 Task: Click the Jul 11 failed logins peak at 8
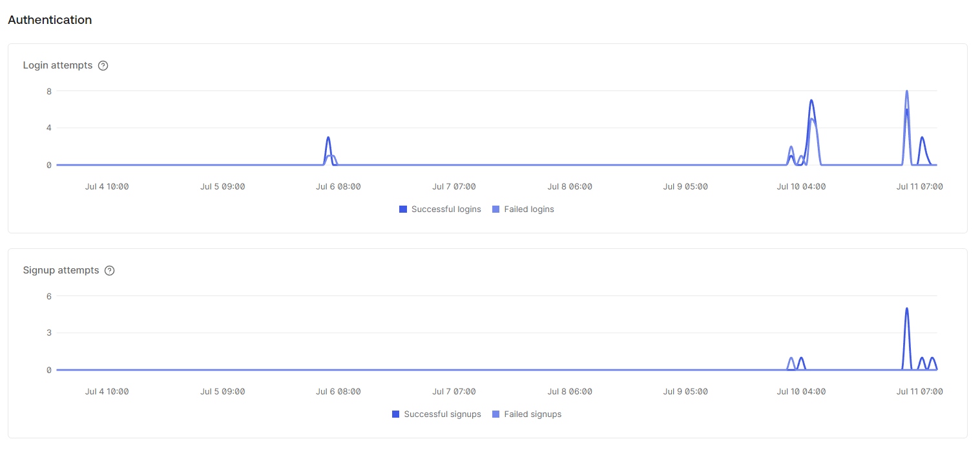907,92
